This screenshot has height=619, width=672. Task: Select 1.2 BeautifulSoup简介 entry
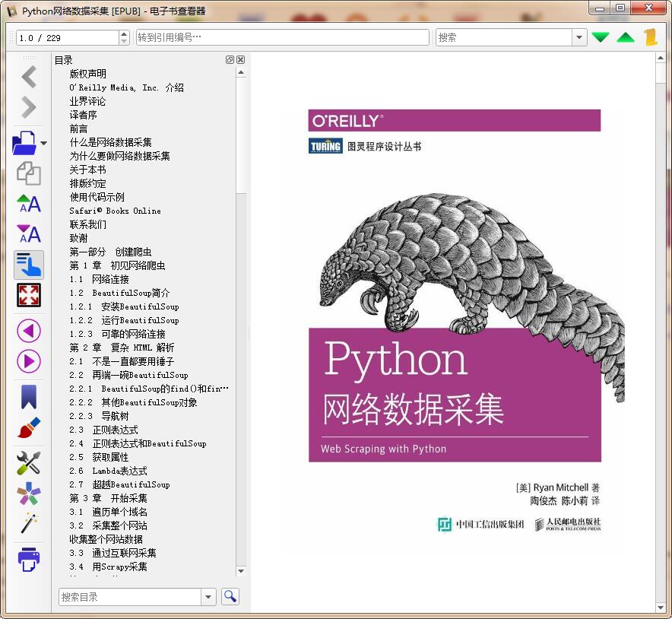[x=119, y=293]
